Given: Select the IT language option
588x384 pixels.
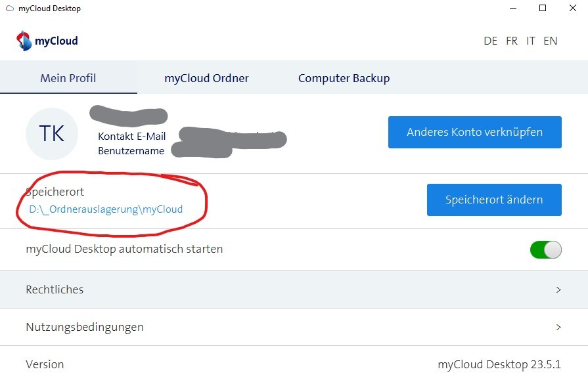Looking at the screenshot, I should pos(530,41).
